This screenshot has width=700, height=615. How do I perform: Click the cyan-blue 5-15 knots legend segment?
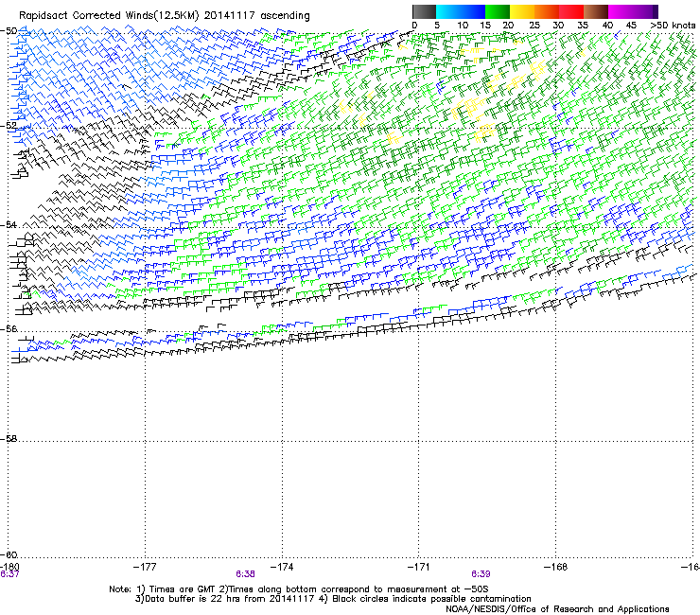point(461,11)
